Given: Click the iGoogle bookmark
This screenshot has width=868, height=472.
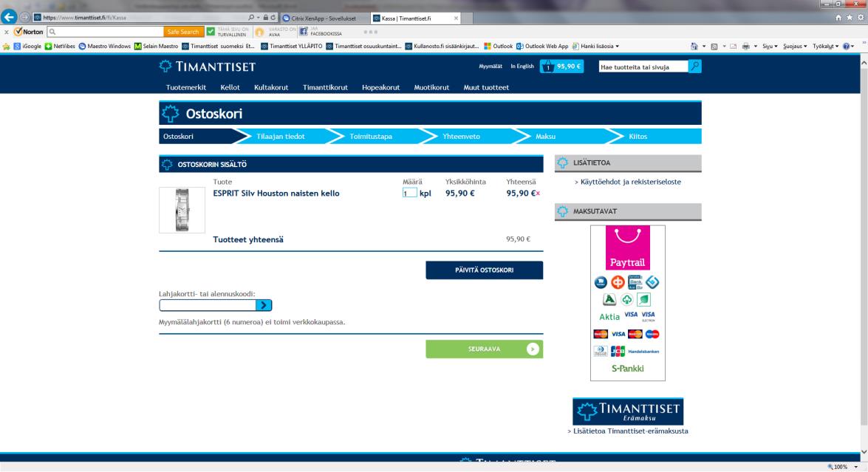Looking at the screenshot, I should click(27, 47).
